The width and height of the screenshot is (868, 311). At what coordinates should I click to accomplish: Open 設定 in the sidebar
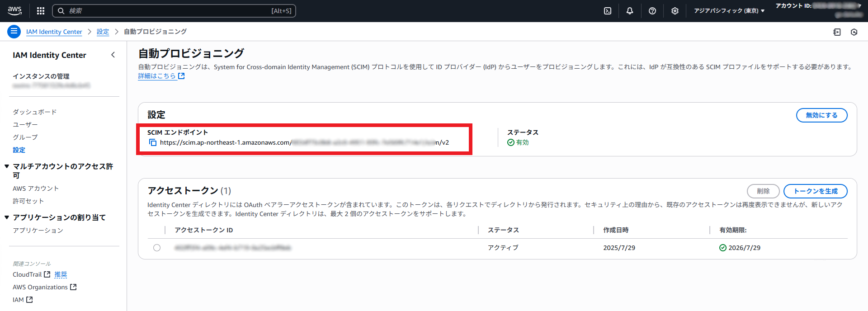(x=19, y=150)
